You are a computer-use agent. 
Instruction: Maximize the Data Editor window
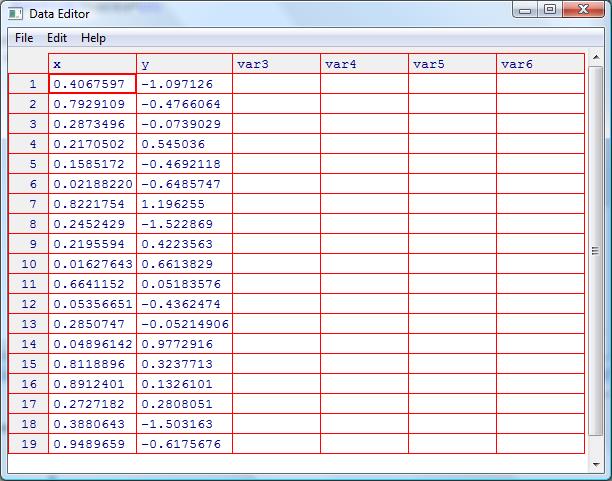point(550,9)
